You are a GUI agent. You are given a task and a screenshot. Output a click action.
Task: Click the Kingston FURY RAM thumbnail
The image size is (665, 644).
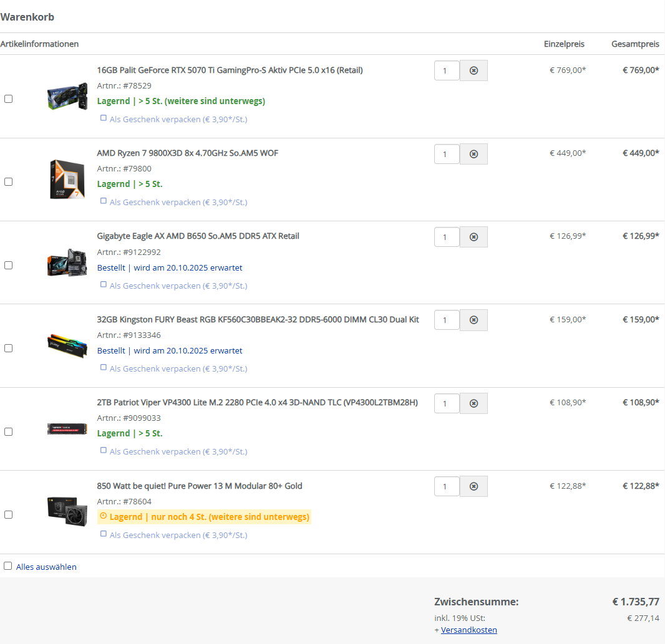tap(67, 346)
